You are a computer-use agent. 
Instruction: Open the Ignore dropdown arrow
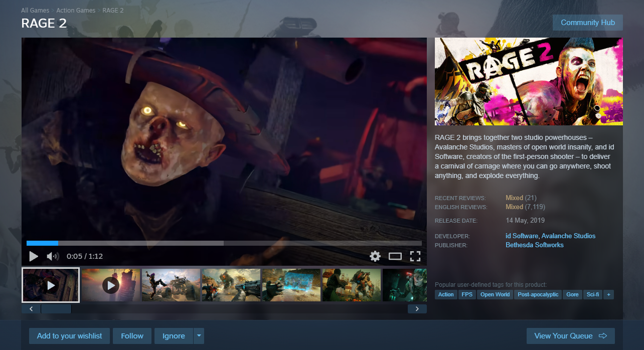point(199,336)
